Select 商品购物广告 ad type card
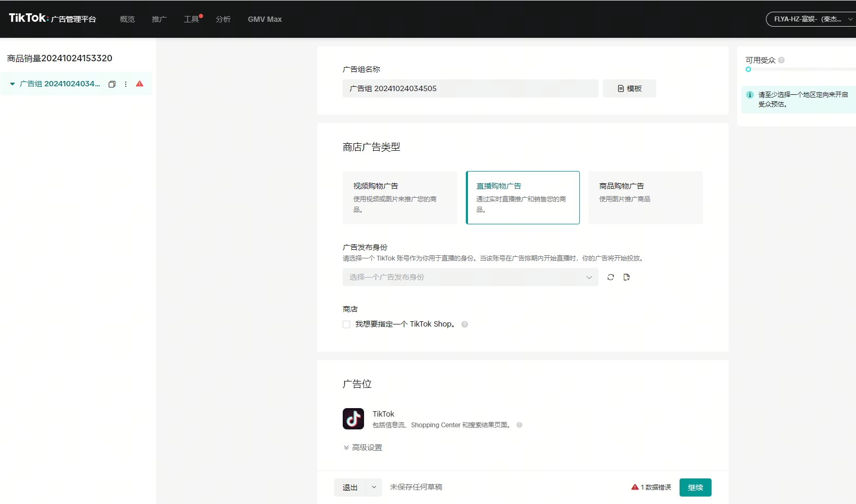 645,198
